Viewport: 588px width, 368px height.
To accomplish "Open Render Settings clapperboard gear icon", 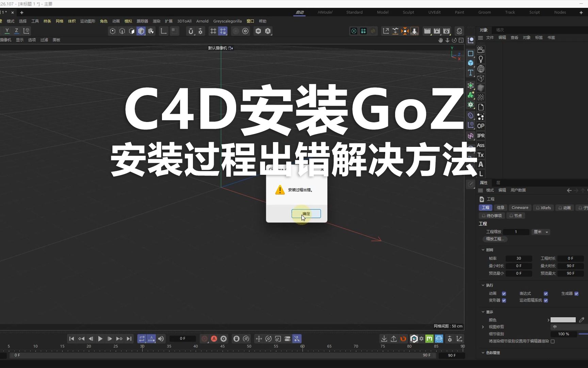I will tap(446, 31).
